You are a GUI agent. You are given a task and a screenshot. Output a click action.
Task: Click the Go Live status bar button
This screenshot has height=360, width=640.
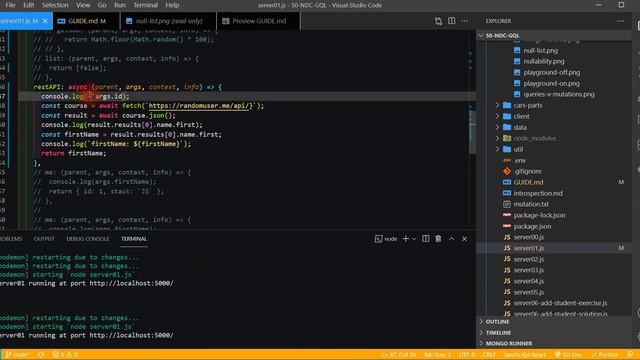tap(568, 355)
